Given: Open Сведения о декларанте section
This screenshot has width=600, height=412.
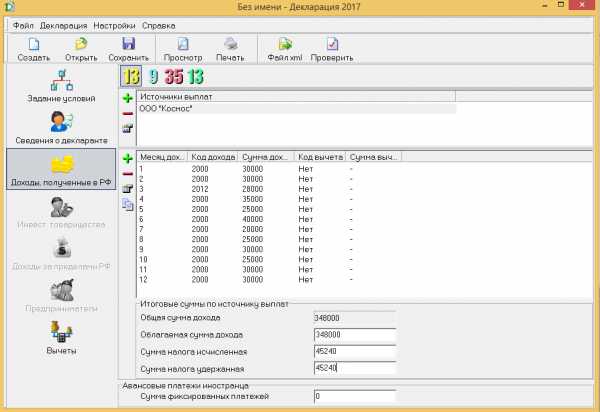Looking at the screenshot, I should pyautogui.click(x=61, y=128).
